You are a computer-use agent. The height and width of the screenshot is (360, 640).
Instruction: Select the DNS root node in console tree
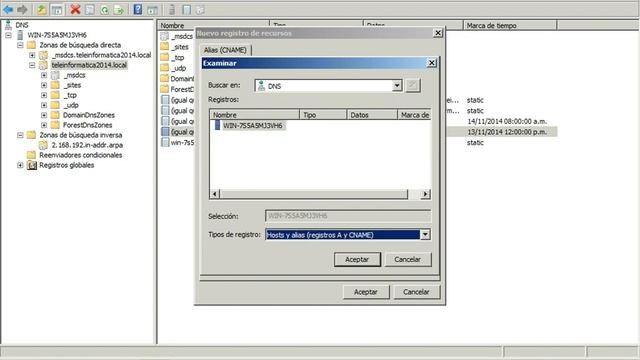pos(22,25)
